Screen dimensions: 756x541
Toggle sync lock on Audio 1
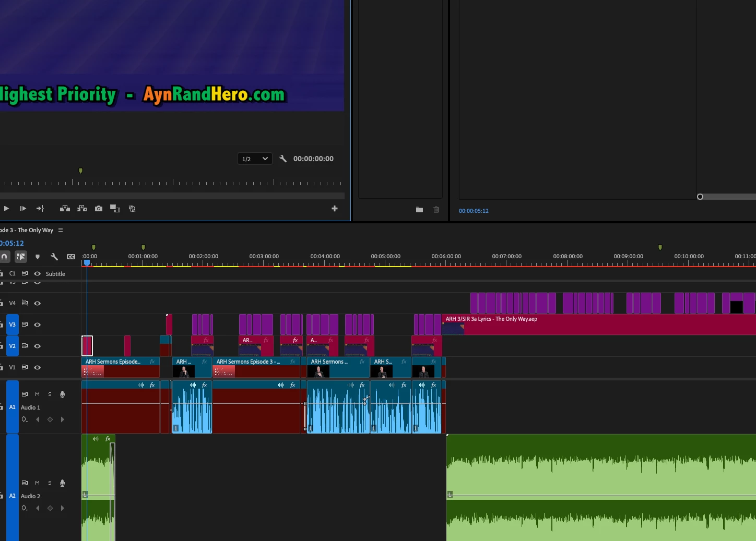click(25, 394)
